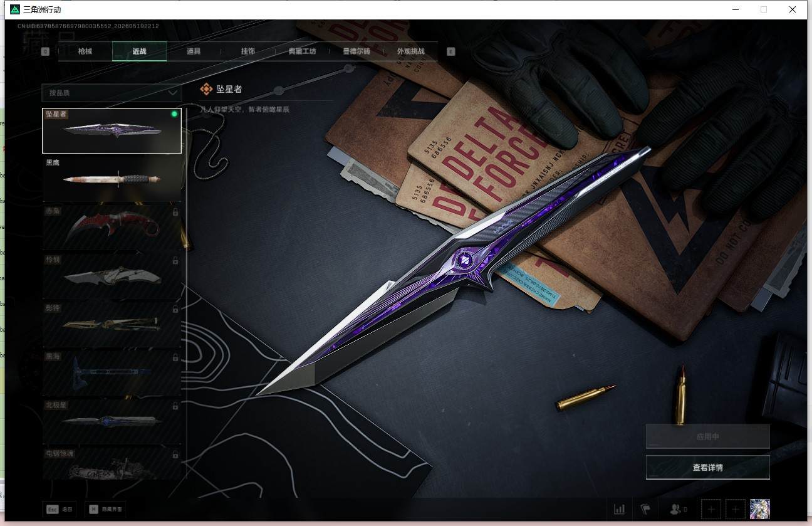
Task: Minimize the 三角洲行动 window
Action: (735, 9)
